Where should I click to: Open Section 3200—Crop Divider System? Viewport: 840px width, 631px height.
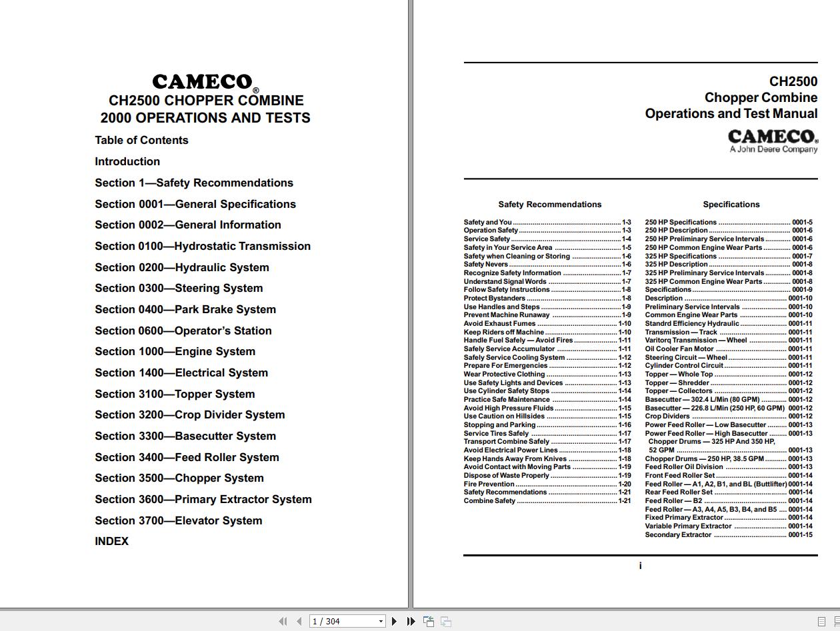[190, 414]
